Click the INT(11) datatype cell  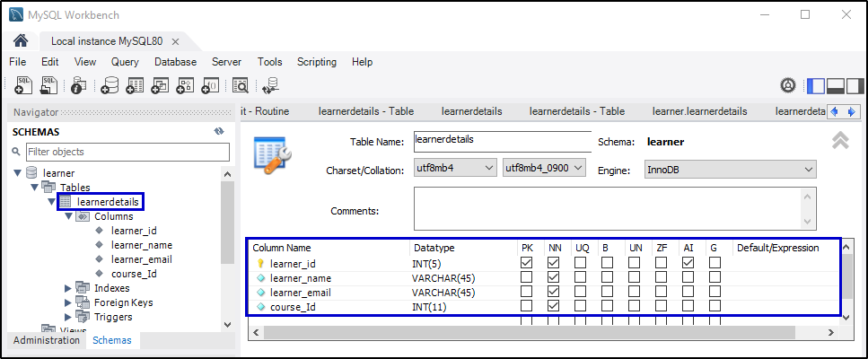point(429,306)
